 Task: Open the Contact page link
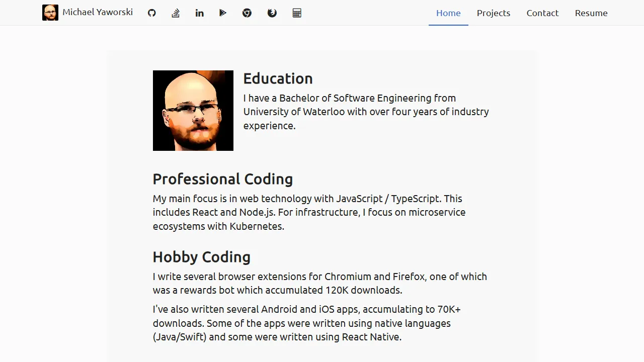click(542, 13)
